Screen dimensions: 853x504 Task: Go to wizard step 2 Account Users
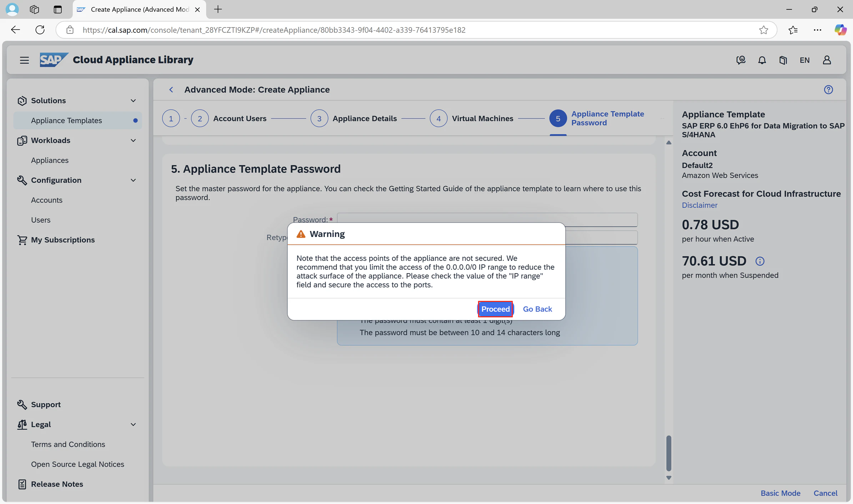click(229, 119)
